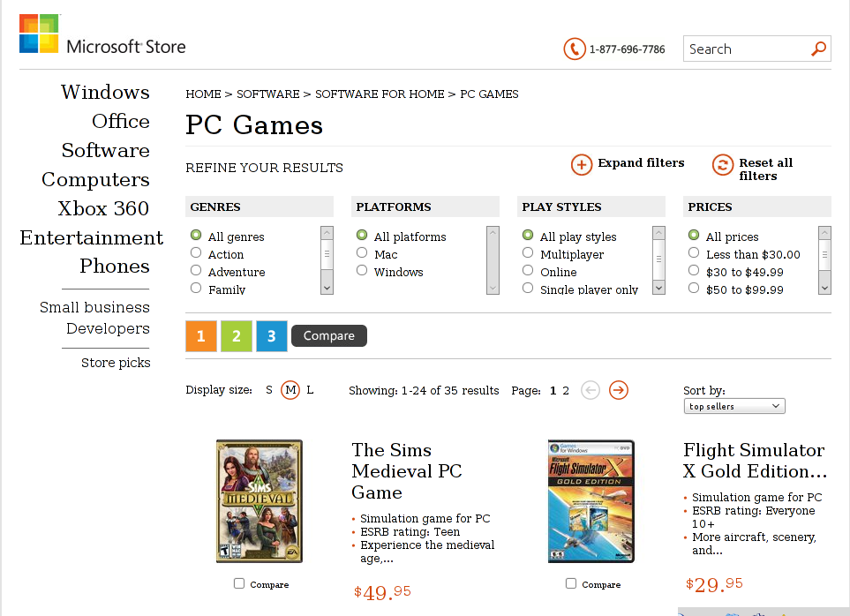Viewport: 850px width, 616px height.
Task: Select small display size S
Action: [x=269, y=389]
